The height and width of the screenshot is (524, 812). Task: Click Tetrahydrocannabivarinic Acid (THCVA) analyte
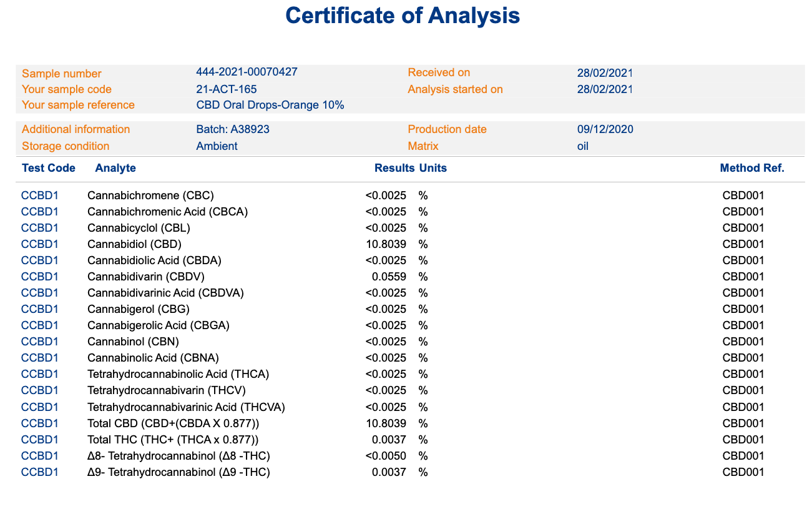(x=186, y=407)
